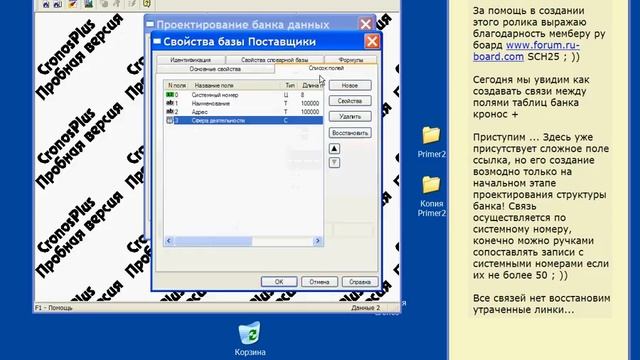The height and width of the screenshot is (360, 640).
Task: Click the ab icon of field 2
Action: tap(170, 112)
